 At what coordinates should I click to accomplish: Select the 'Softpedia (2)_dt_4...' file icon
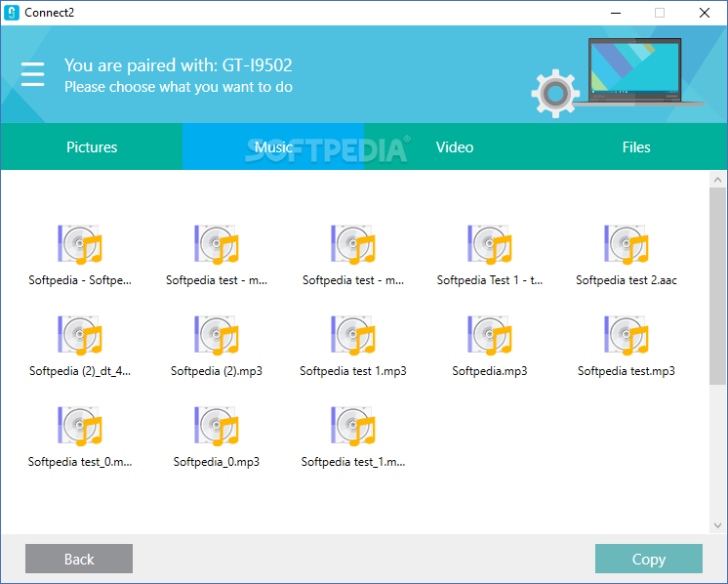pos(80,335)
